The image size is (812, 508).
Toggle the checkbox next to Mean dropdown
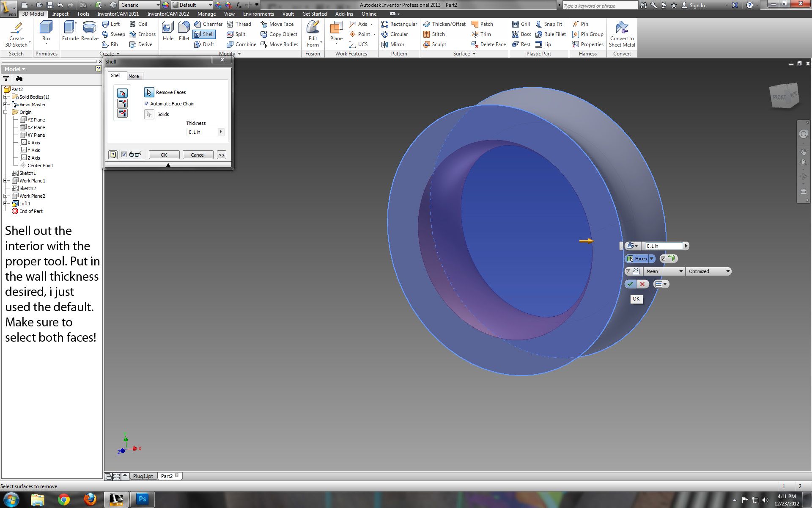coord(628,271)
